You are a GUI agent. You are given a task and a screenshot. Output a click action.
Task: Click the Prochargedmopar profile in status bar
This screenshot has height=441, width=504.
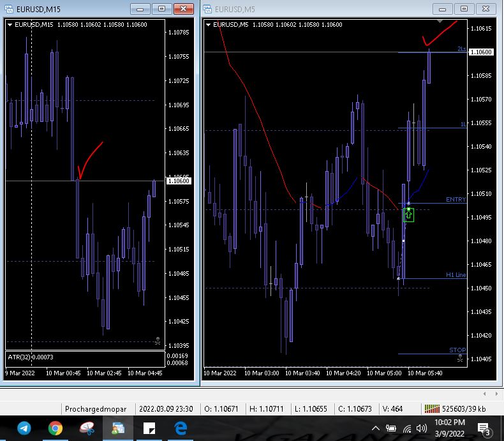pyautogui.click(x=96, y=409)
